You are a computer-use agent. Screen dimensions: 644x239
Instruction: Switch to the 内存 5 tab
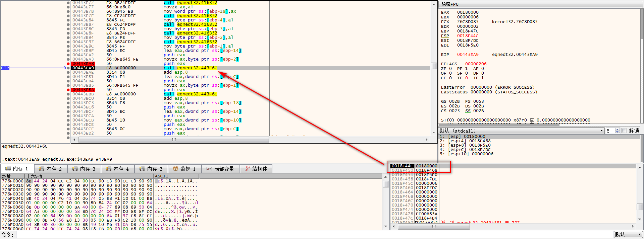pos(151,169)
